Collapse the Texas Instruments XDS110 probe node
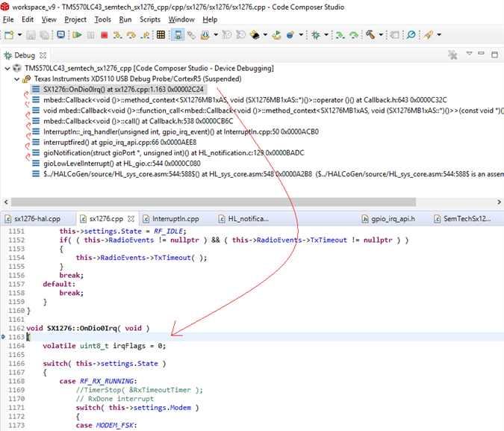This screenshot has width=504, height=431. pyautogui.click(x=16, y=78)
